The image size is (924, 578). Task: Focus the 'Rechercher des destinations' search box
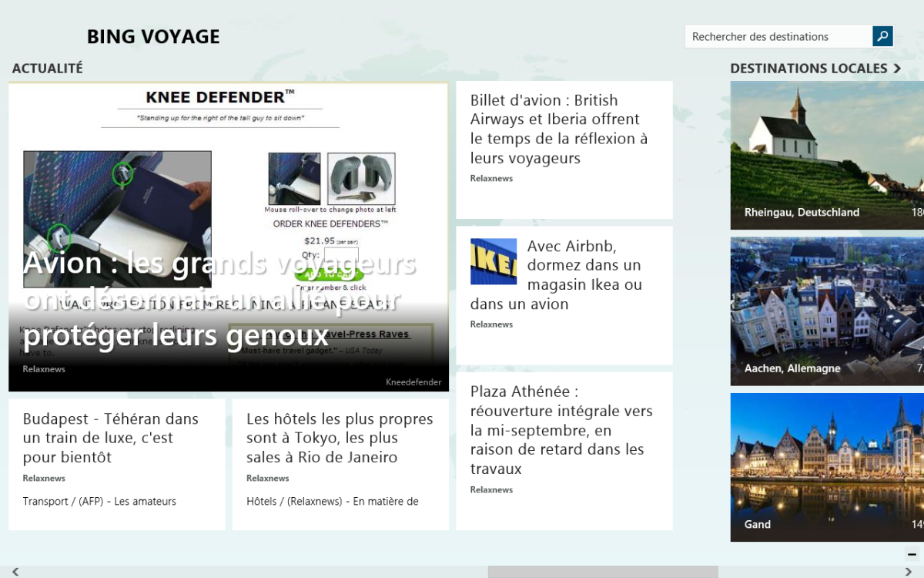pos(778,36)
